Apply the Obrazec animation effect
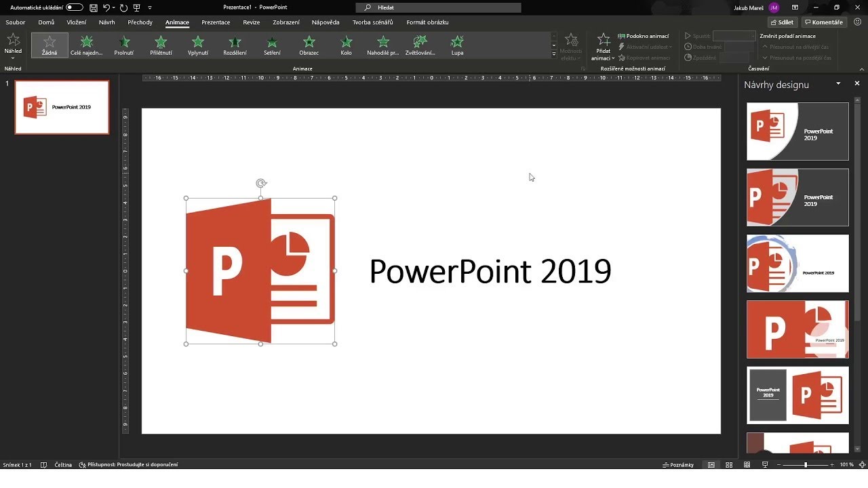Screen dimensions: 868x488 pyautogui.click(x=309, y=45)
